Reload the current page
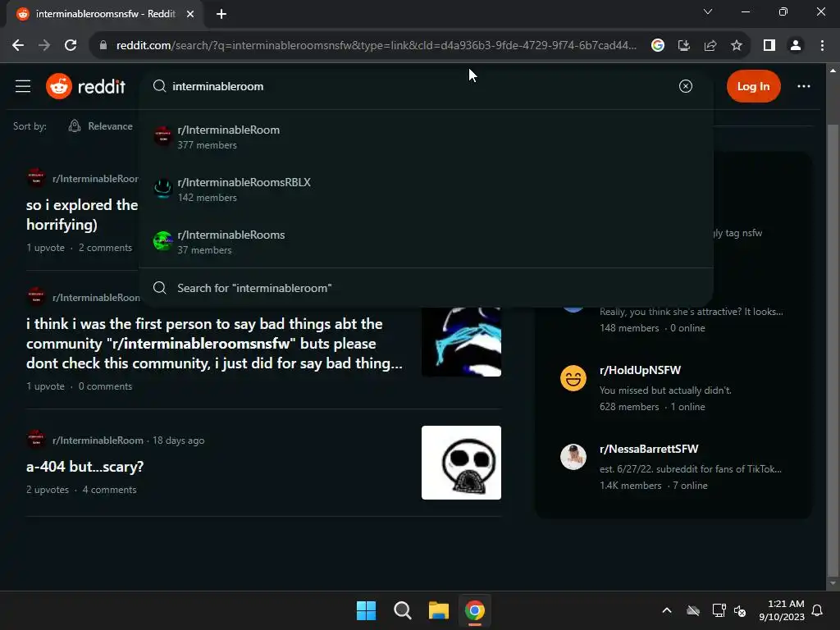 tap(71, 46)
